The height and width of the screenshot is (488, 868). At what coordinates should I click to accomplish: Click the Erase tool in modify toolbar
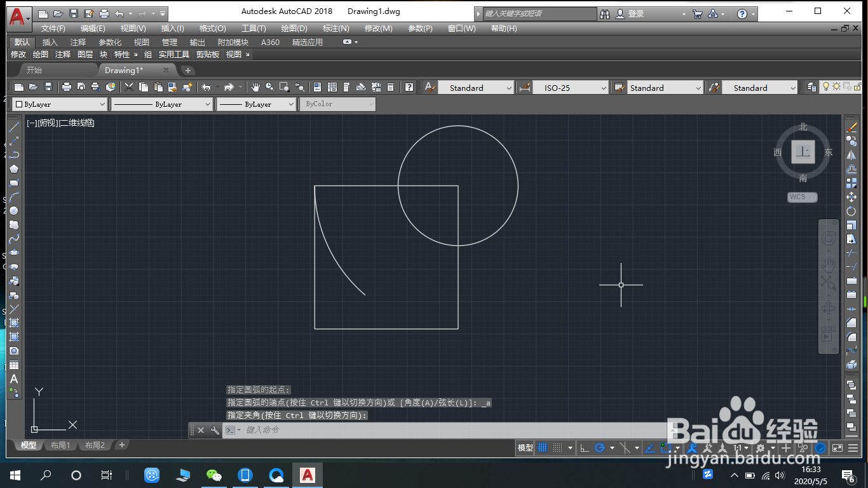point(851,127)
